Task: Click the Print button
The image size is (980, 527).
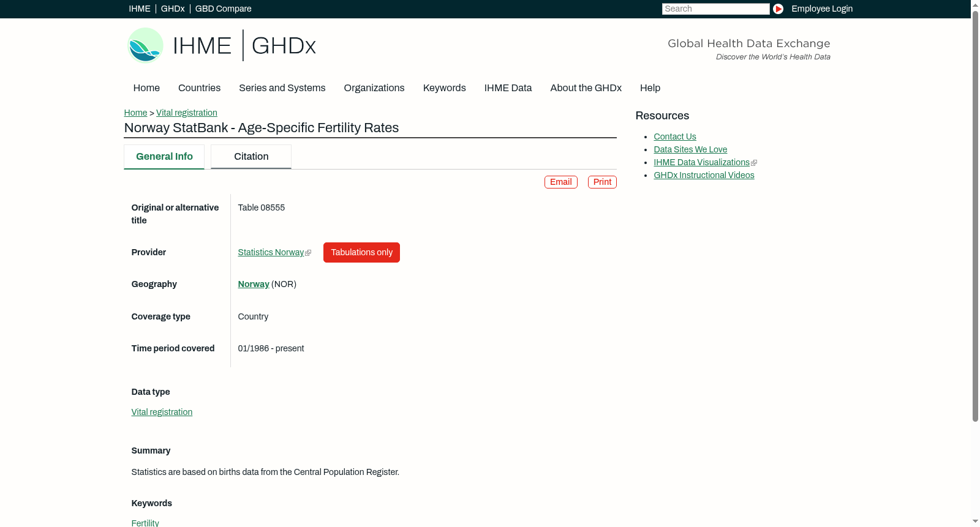Action: click(602, 182)
